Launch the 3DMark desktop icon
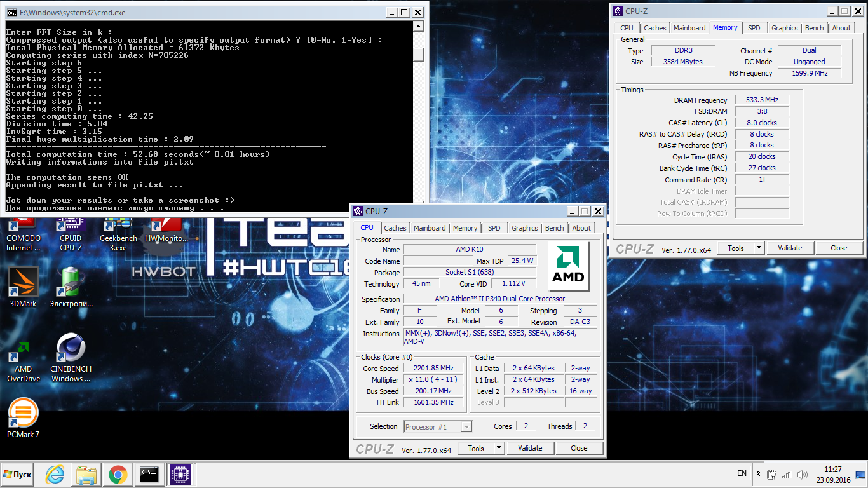This screenshot has width=868, height=488. coord(24,287)
